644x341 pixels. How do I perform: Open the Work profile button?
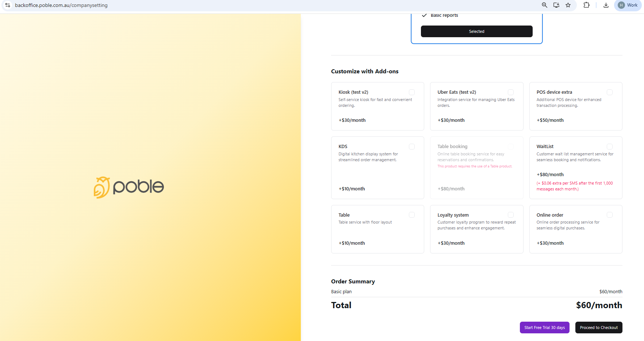pos(628,5)
